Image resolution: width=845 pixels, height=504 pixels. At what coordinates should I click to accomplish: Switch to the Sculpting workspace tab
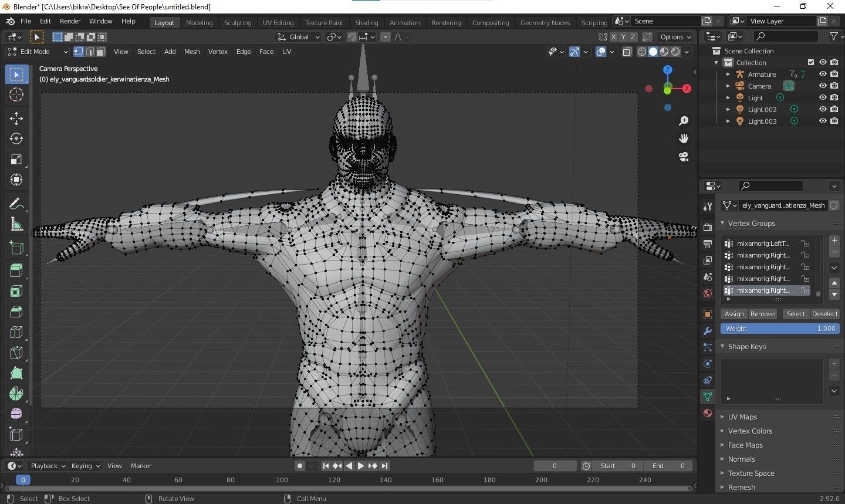click(x=238, y=23)
